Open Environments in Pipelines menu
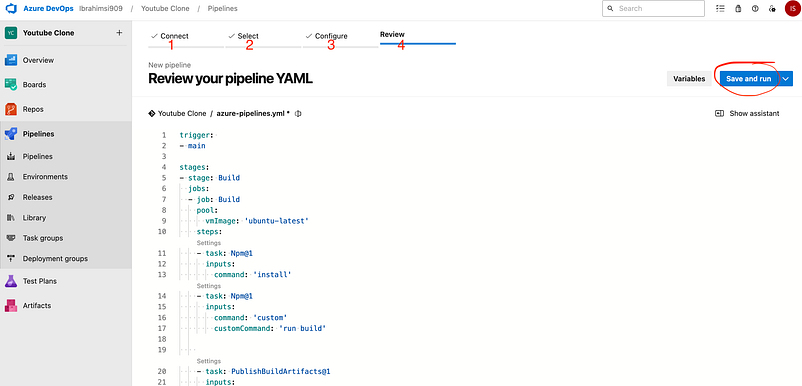Screen dimensions: 802x386 (45, 177)
